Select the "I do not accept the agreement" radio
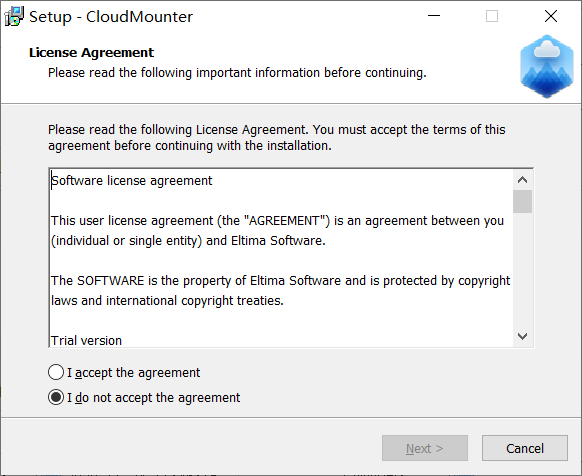Image resolution: width=582 pixels, height=476 pixels. (56, 397)
